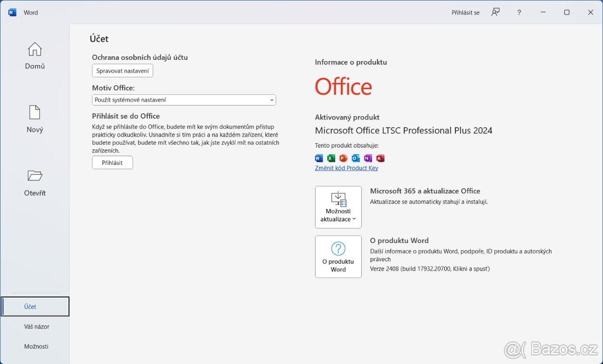Click the Spravovat nastavení button
This screenshot has width=603, height=364.
pyautogui.click(x=123, y=71)
